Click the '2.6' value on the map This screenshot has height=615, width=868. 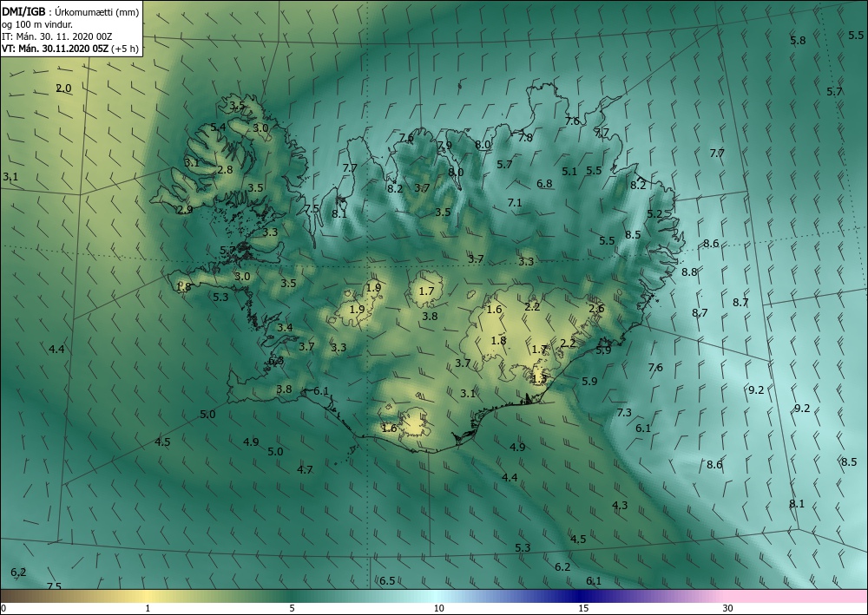(x=596, y=309)
